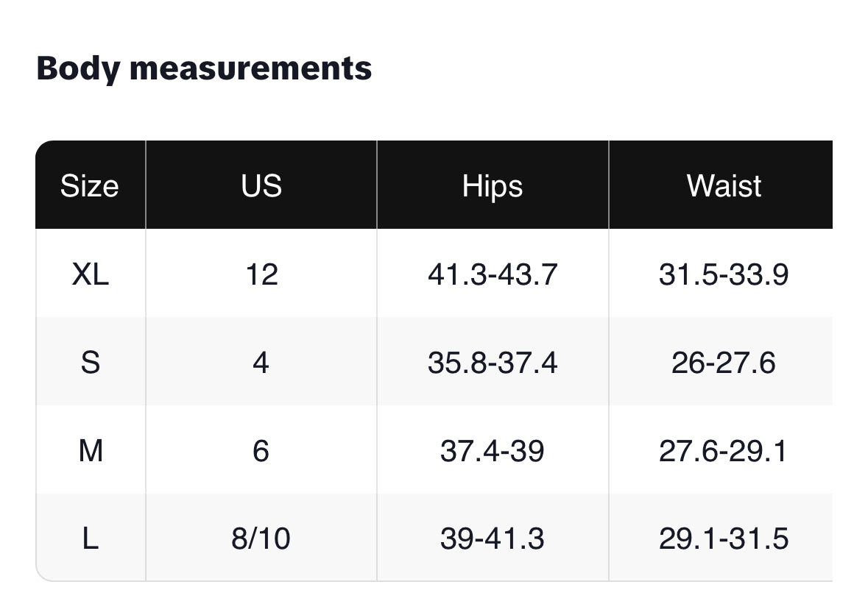Click the Waist column header
868x615 pixels.
(x=724, y=186)
